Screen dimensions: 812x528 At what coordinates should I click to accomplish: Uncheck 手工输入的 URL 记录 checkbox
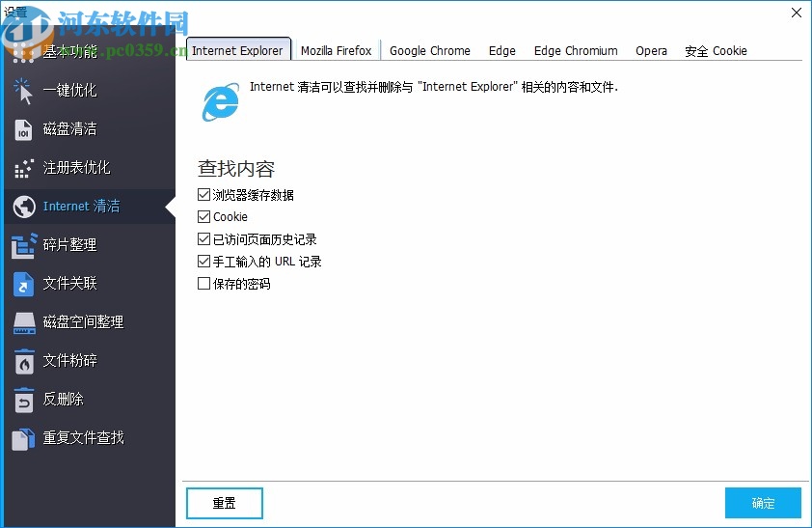203,262
